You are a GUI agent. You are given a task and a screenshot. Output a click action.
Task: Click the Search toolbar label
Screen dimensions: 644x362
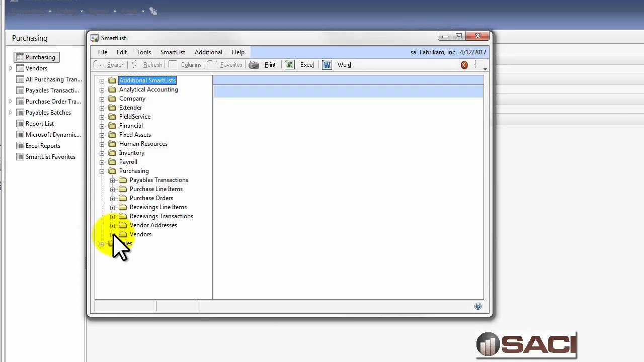coord(116,65)
